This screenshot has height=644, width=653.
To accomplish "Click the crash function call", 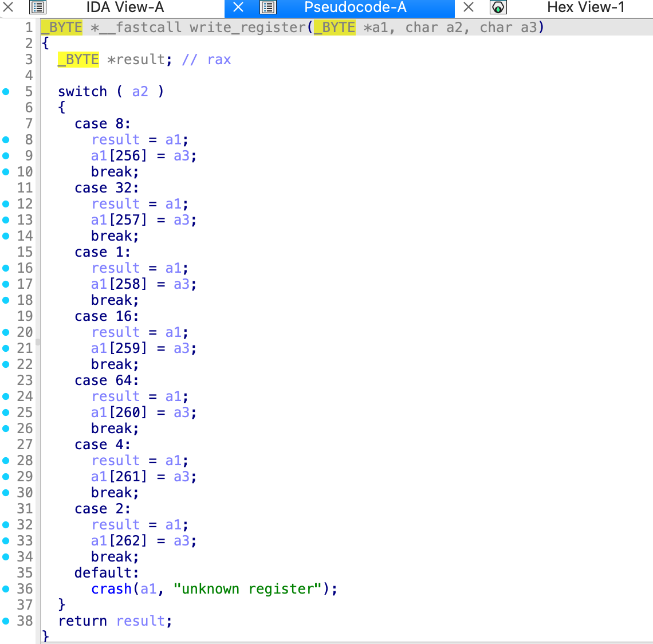I will (x=111, y=589).
